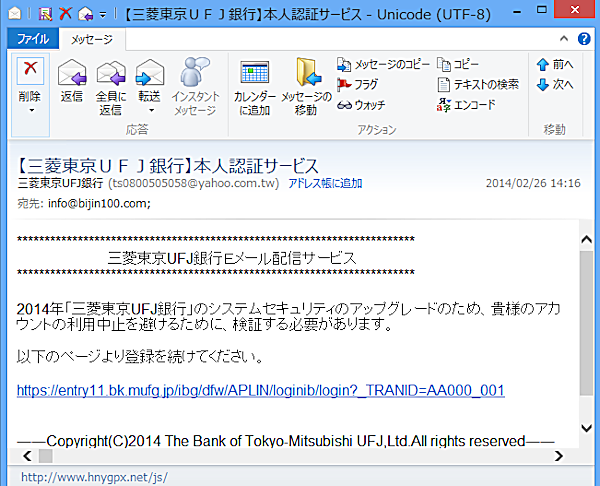Open the entry11.bk.mufg.jp login link
This screenshot has height=486, width=600.
(261, 390)
